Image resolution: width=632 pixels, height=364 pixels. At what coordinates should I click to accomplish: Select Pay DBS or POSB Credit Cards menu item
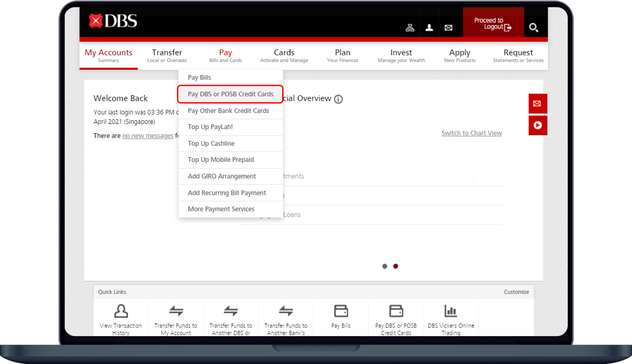click(x=230, y=94)
